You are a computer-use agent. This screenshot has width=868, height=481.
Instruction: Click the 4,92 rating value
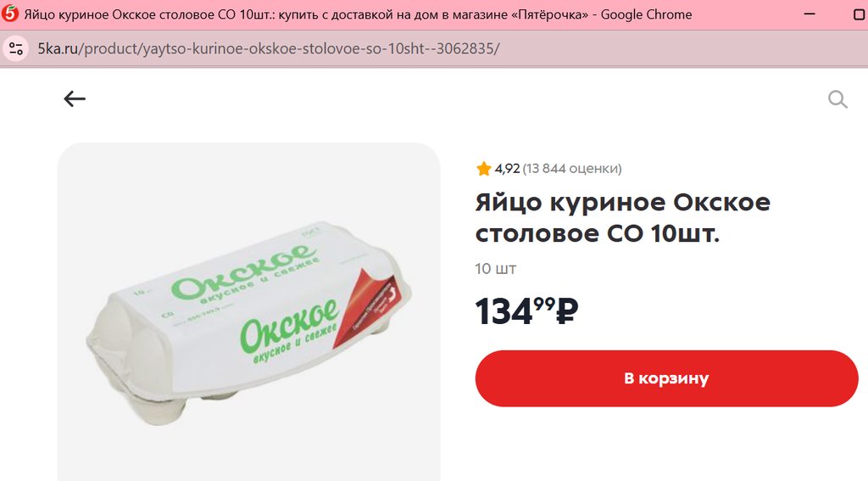pos(507,169)
